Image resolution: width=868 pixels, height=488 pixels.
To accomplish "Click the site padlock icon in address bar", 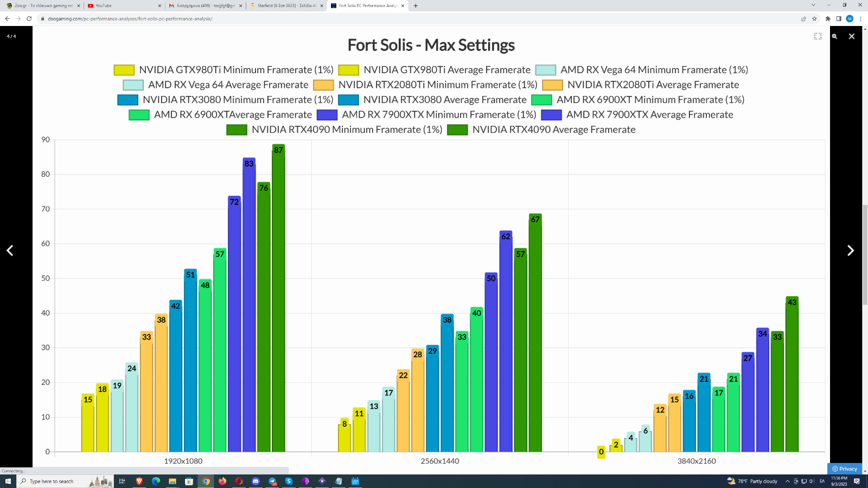I will (42, 18).
